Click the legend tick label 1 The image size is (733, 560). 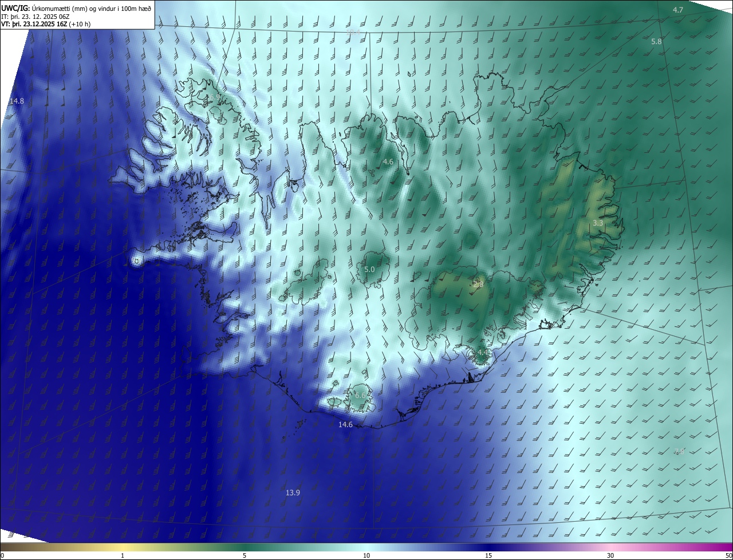pos(123,556)
